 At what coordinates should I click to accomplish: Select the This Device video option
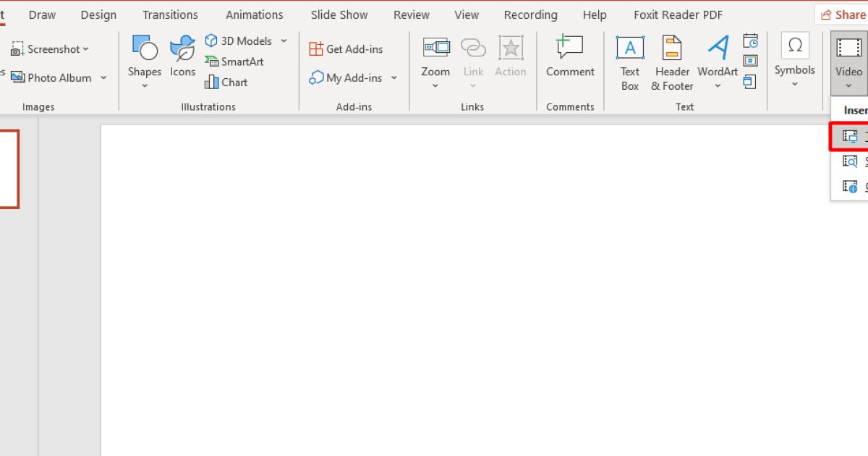tap(850, 136)
